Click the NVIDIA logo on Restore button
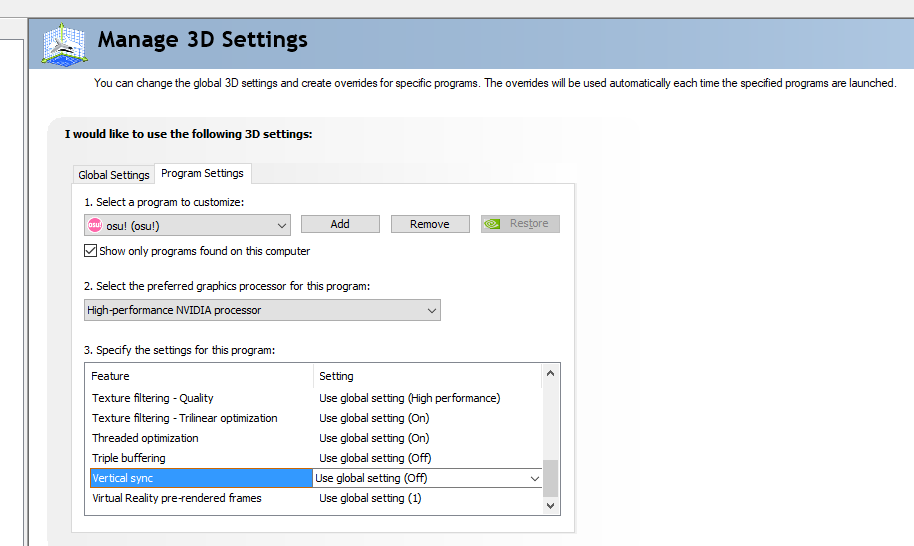This screenshot has width=914, height=546. coord(492,224)
